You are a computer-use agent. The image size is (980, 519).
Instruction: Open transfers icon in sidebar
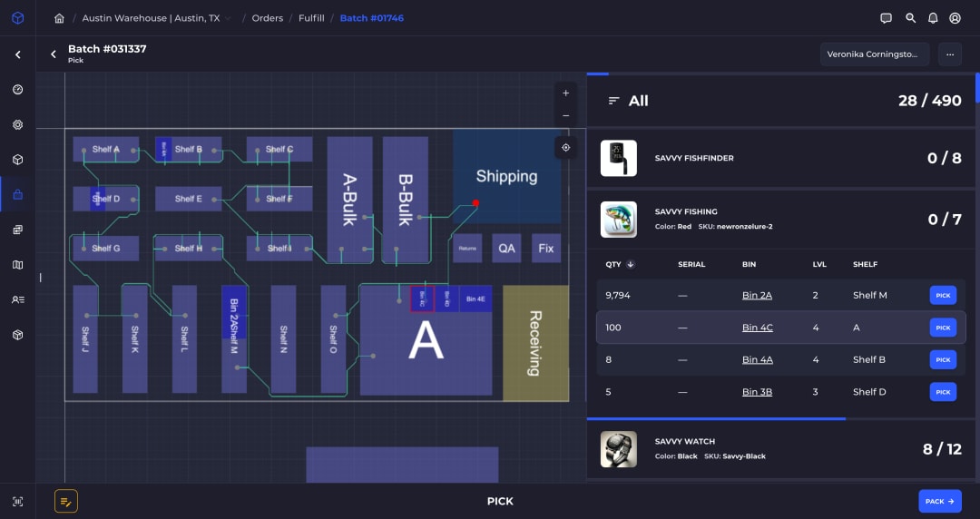point(17,230)
